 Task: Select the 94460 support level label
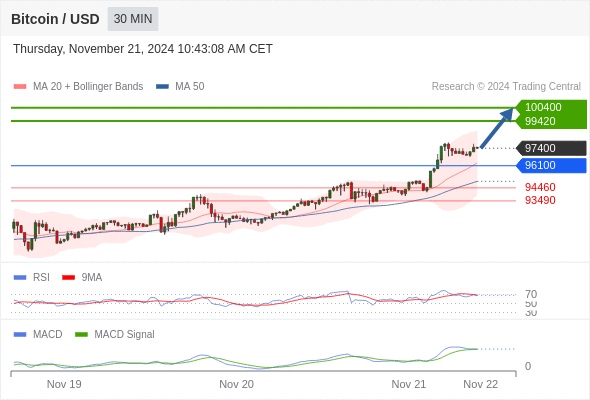[x=540, y=187]
